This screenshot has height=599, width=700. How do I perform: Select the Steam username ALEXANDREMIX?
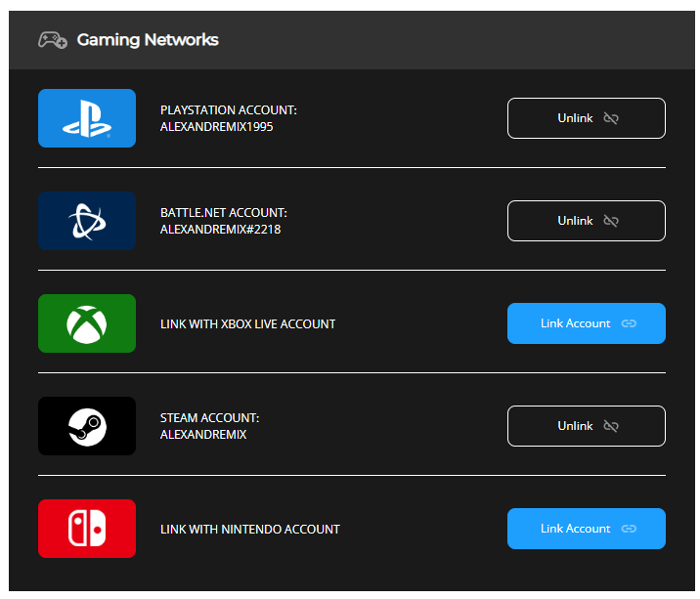tap(203, 435)
